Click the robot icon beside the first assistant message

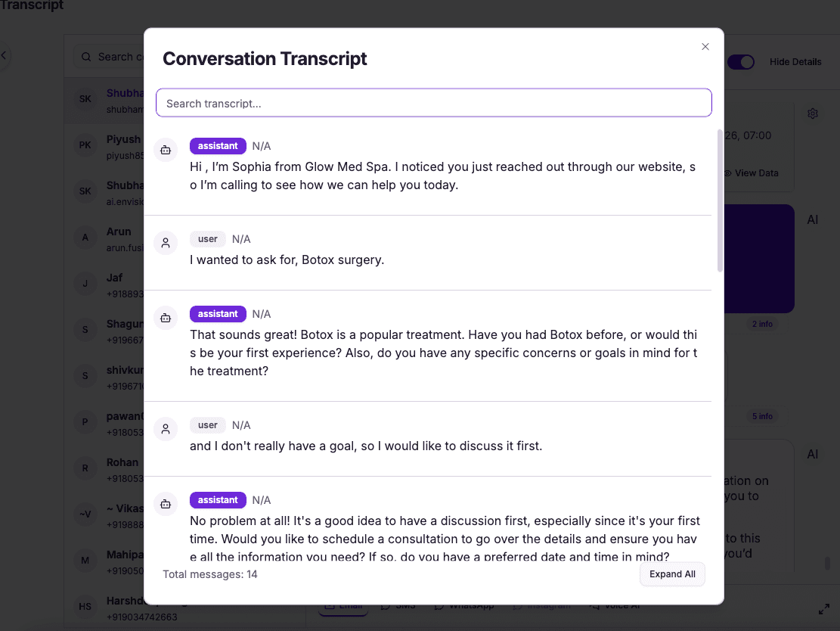point(166,150)
